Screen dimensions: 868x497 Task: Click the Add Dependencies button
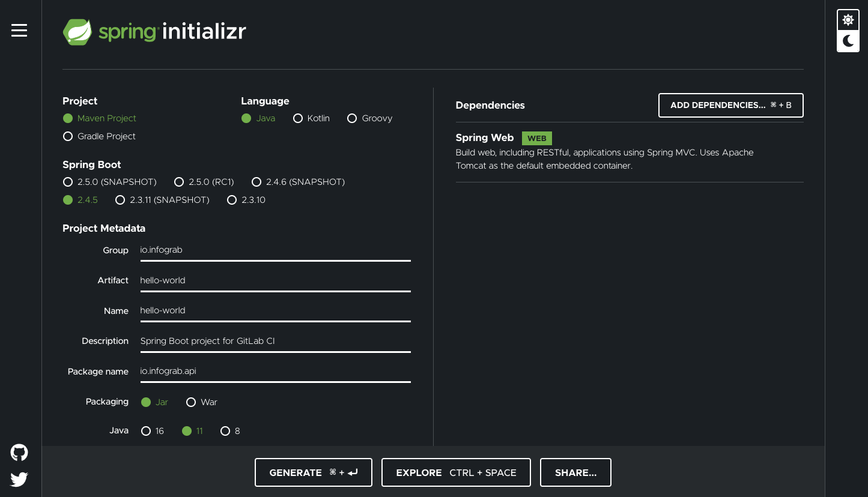pos(731,105)
